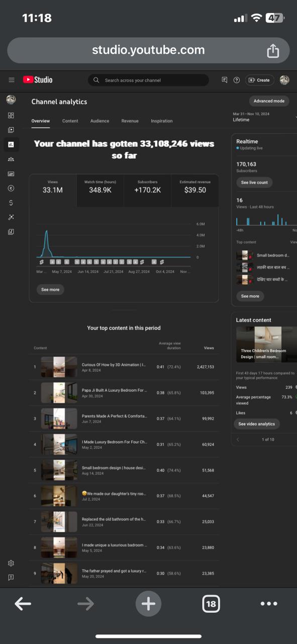The height and width of the screenshot is (644, 297).
Task: Switch to the Overview tab
Action: 41,121
